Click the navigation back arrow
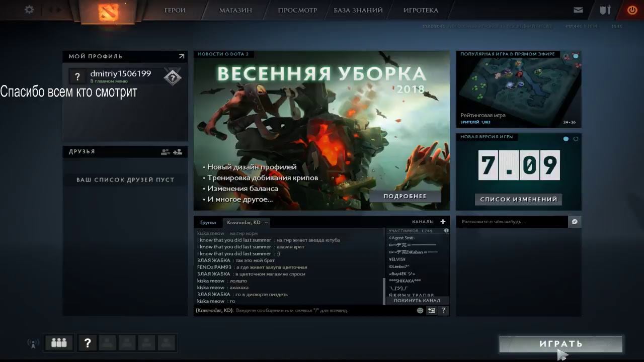 click(x=51, y=10)
